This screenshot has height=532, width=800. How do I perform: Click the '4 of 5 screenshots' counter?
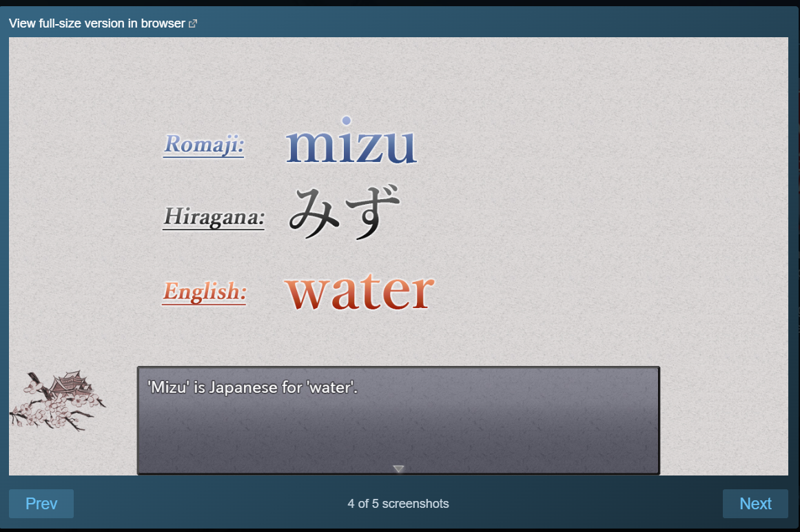(x=398, y=504)
